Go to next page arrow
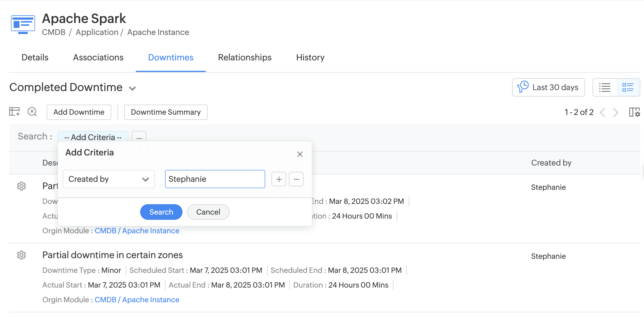 (615, 113)
